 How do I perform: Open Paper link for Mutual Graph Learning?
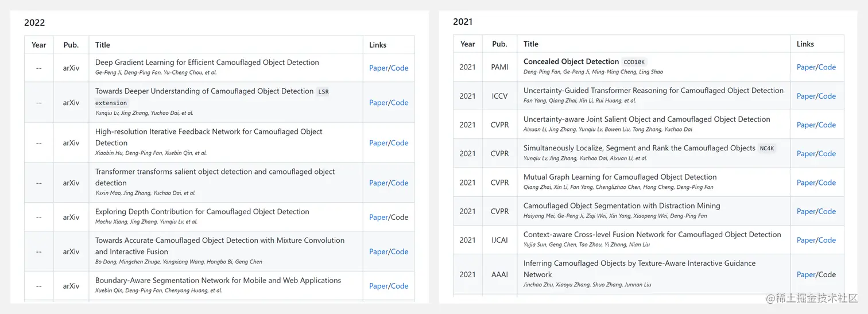pos(806,183)
